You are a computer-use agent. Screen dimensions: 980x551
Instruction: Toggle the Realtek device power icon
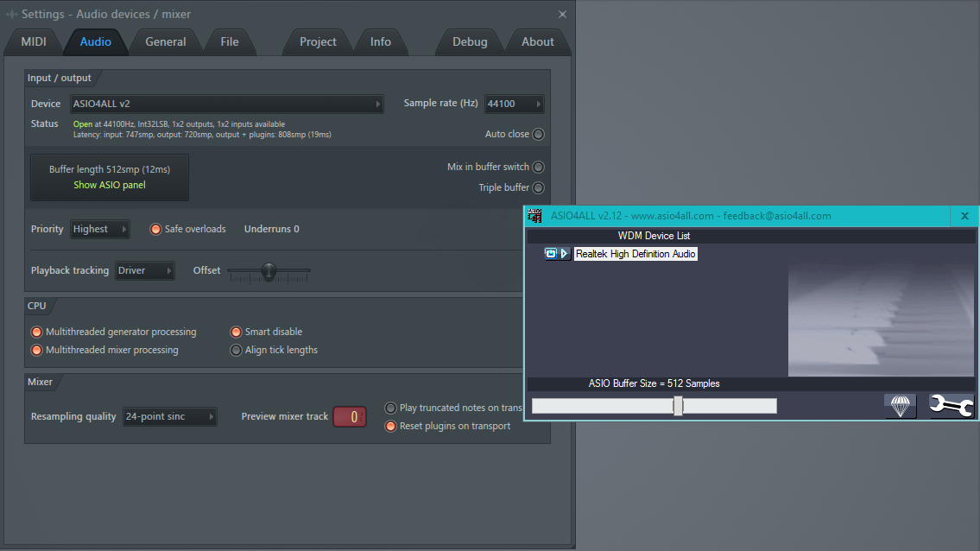click(551, 253)
